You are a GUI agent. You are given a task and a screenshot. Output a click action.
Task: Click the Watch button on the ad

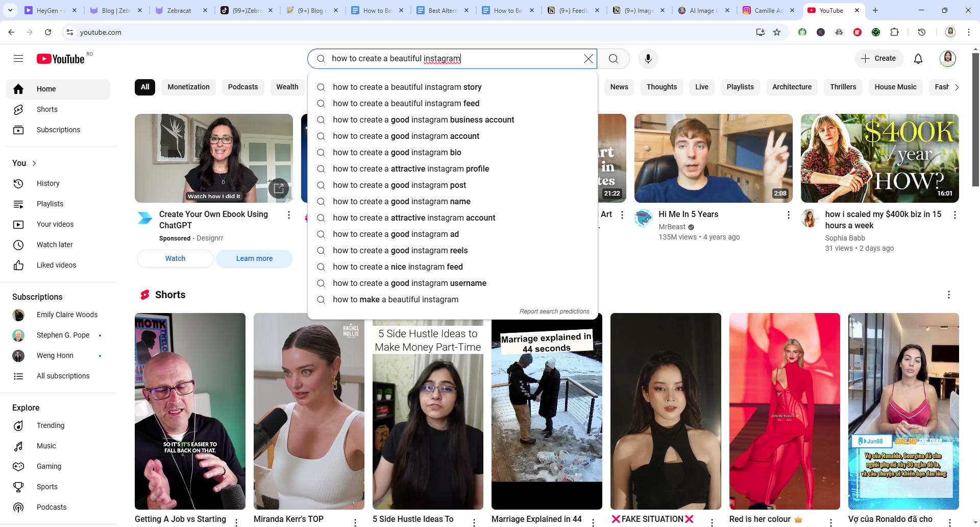coord(175,259)
